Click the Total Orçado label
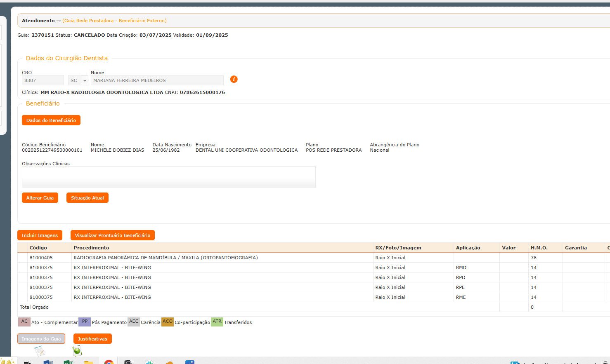Screen dimensions: 610x364 (34, 307)
